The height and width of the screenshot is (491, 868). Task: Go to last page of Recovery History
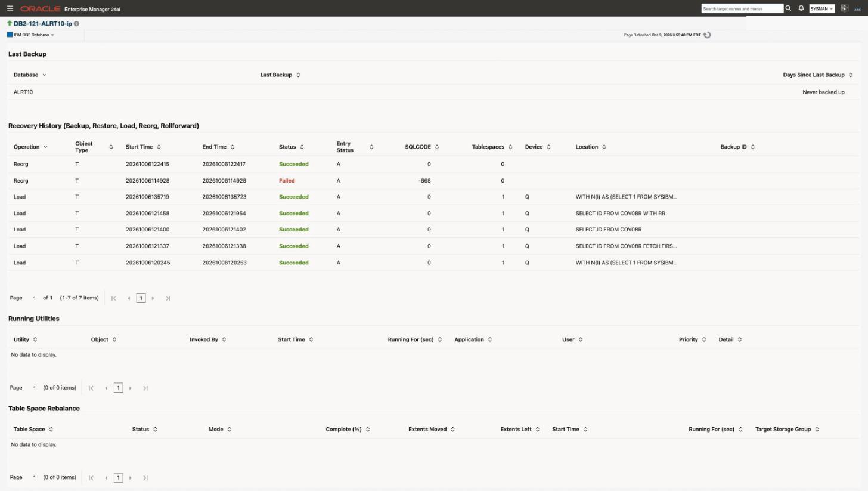tap(168, 298)
